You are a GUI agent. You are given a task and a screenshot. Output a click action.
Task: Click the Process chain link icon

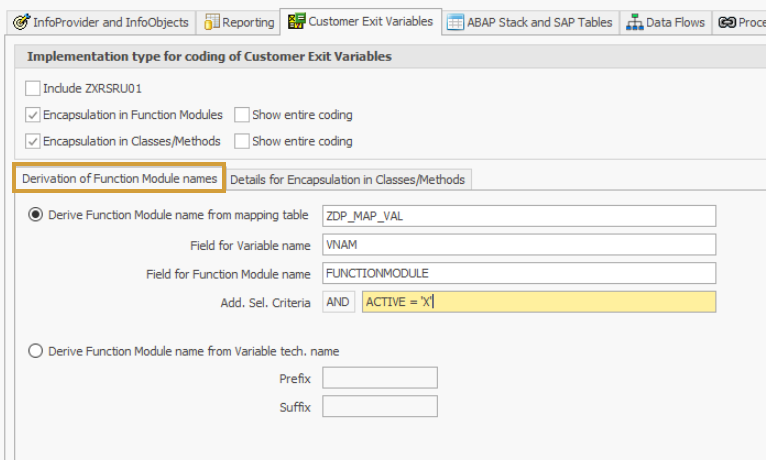(x=727, y=22)
